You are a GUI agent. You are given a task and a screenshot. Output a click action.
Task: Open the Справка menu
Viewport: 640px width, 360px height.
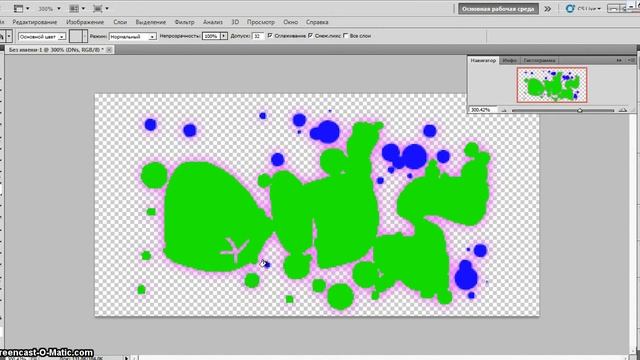(x=317, y=22)
